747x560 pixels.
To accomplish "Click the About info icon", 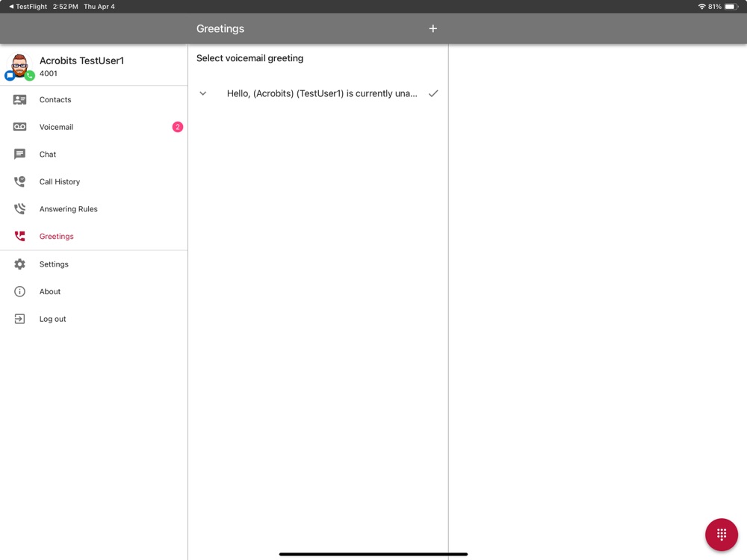I will (19, 291).
